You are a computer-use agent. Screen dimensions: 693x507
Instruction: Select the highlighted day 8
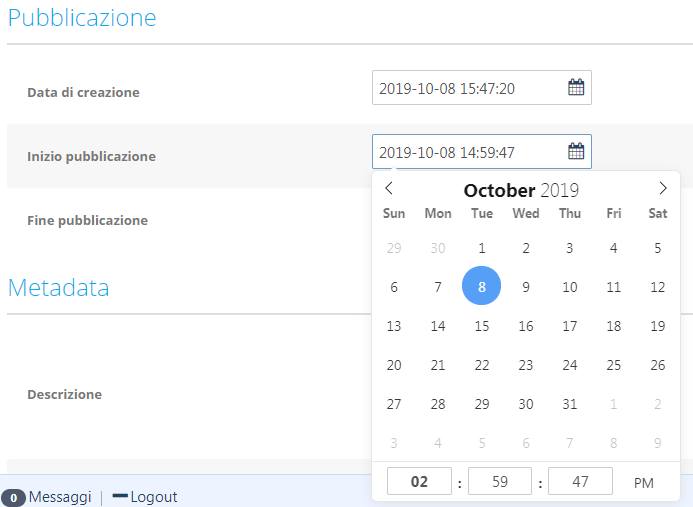point(482,286)
